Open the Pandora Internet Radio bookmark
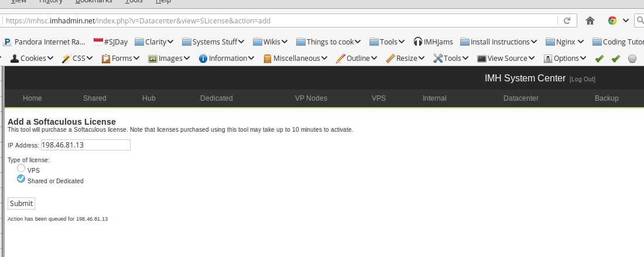Image resolution: width=644 pixels, height=257 pixels. 44,42
